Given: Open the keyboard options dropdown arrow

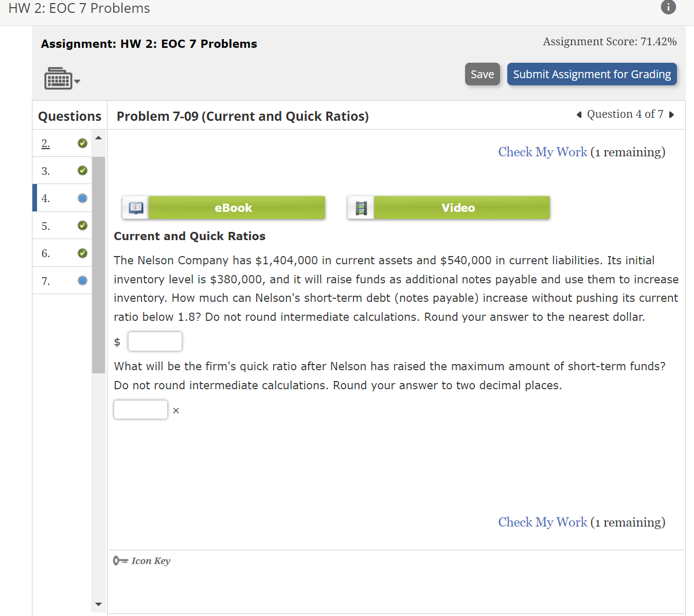Looking at the screenshot, I should point(77,82).
